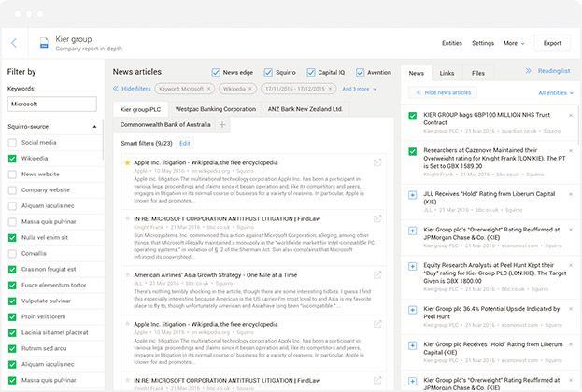Check the Company website filter

(x=12, y=189)
